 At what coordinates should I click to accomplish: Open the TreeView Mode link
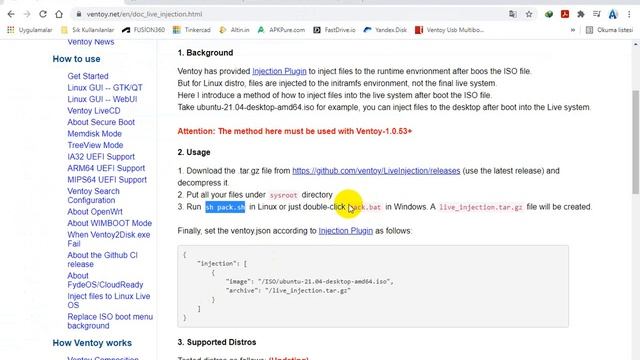point(95,145)
